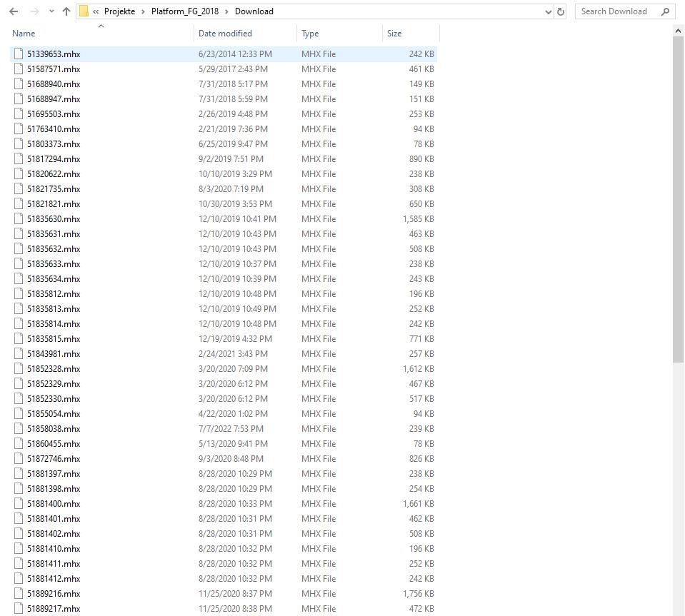
Task: Select file name 51855054.mhx
Action: 54,414
